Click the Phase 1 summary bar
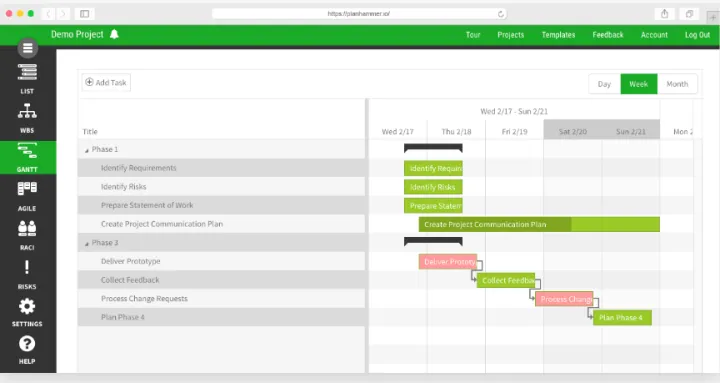Image resolution: width=720 pixels, height=383 pixels. [433, 148]
